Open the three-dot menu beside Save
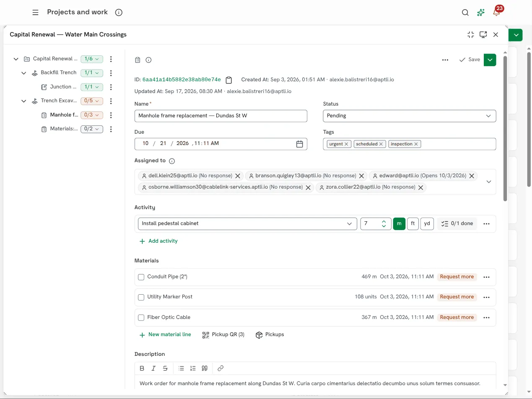This screenshot has height=399, width=532. (x=445, y=60)
